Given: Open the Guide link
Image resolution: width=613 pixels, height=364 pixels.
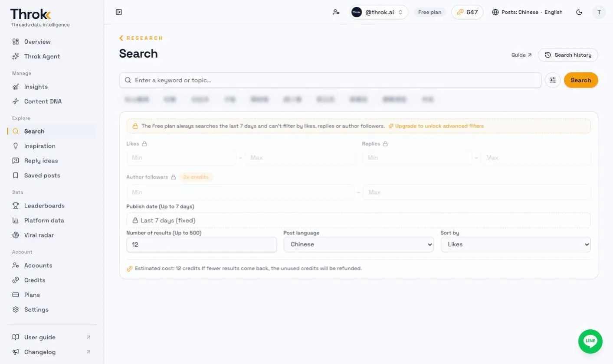Looking at the screenshot, I should click(x=521, y=55).
